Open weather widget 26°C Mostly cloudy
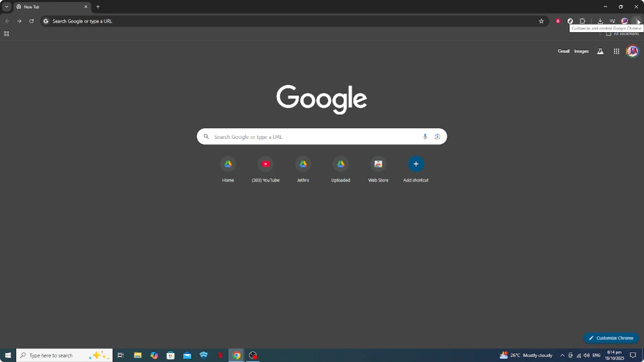Image resolution: width=644 pixels, height=362 pixels. tap(526, 355)
